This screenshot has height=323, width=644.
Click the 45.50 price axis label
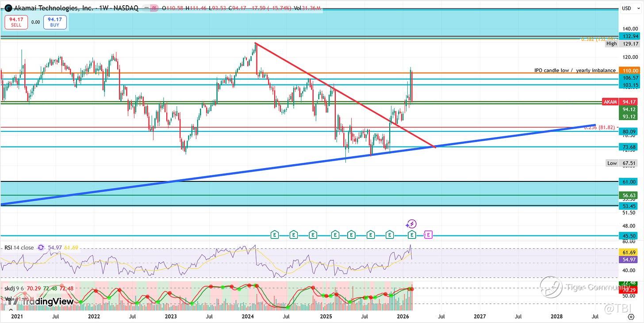[x=629, y=236]
